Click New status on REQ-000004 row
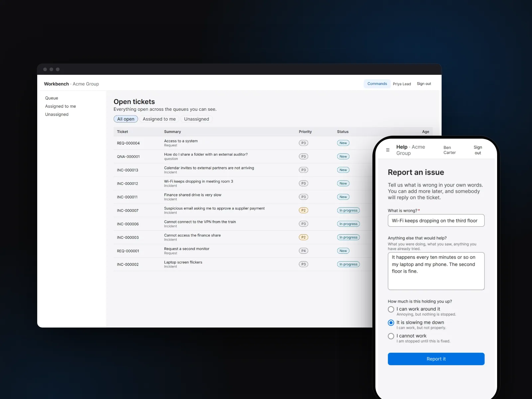This screenshot has height=399, width=532. tap(343, 143)
